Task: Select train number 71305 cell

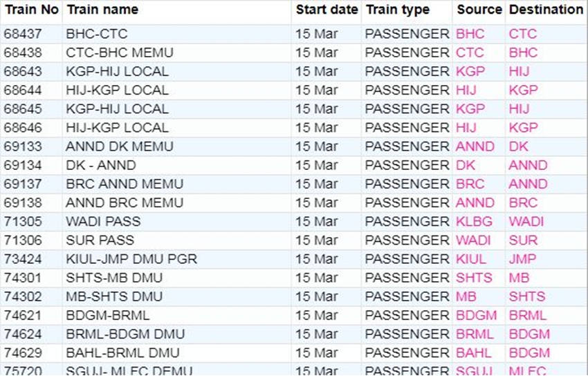Action: coord(23,222)
